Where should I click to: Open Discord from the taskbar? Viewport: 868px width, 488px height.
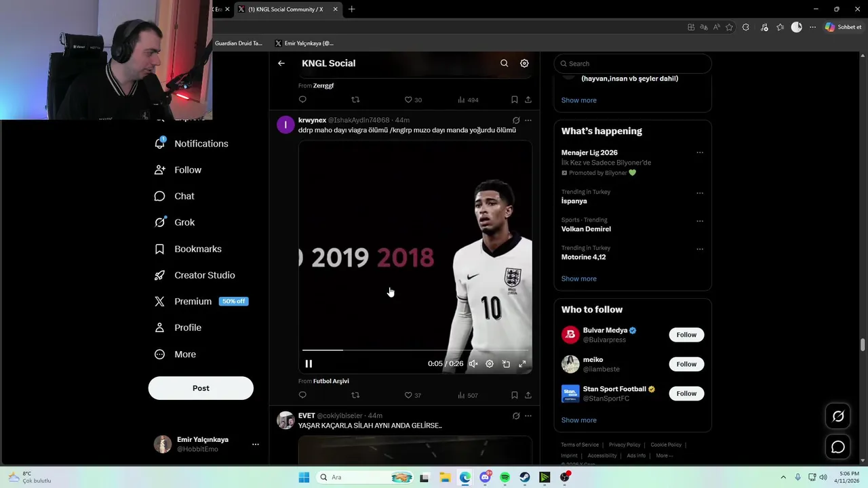coord(486,478)
